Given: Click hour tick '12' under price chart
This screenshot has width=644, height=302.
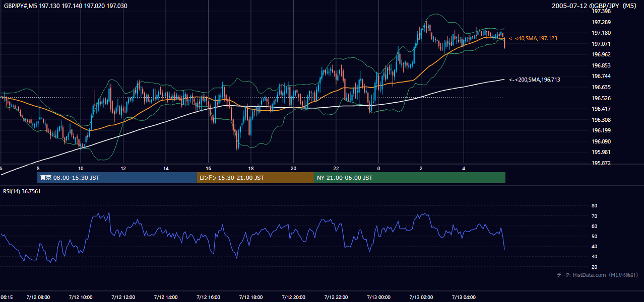Looking at the screenshot, I should tap(123, 168).
